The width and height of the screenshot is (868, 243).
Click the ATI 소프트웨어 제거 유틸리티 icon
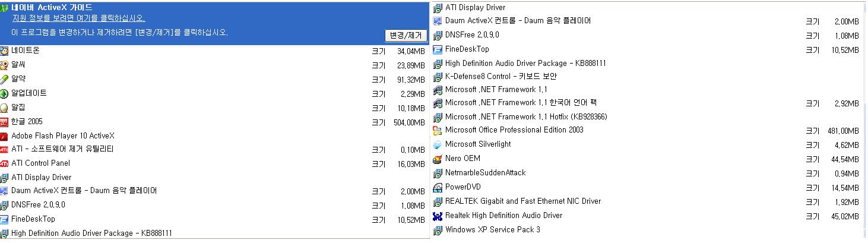click(x=5, y=150)
